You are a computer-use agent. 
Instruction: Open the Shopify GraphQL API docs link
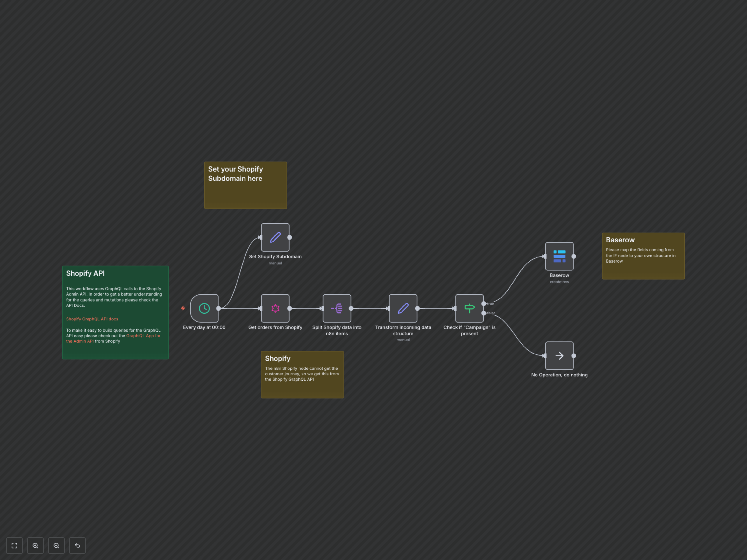pos(92,319)
